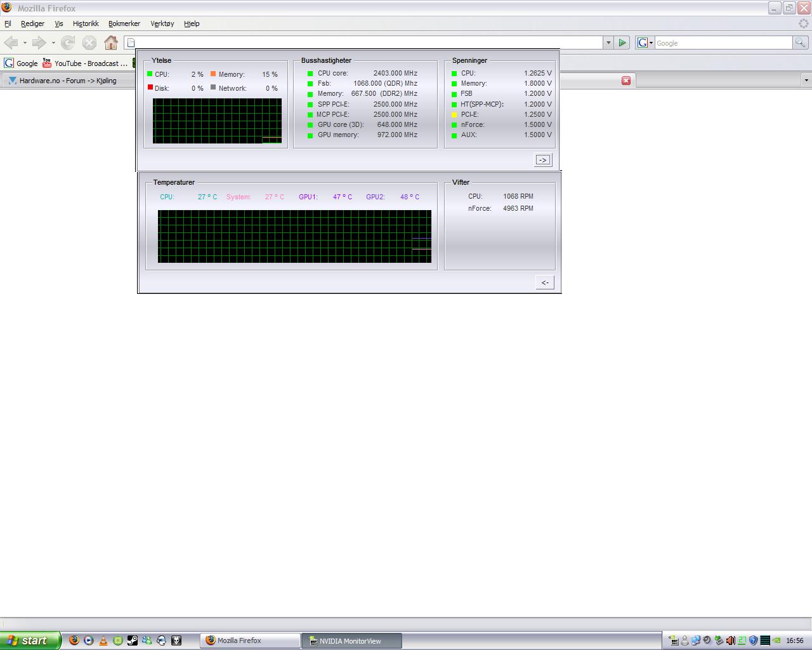Click the Safely Remove Hardware tray icon

pos(719,640)
